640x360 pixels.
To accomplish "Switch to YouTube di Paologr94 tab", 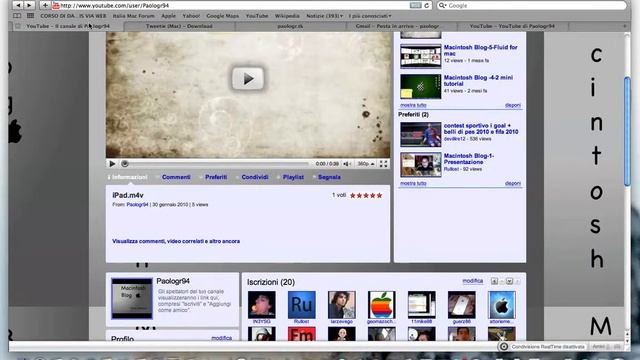I will pos(512,26).
